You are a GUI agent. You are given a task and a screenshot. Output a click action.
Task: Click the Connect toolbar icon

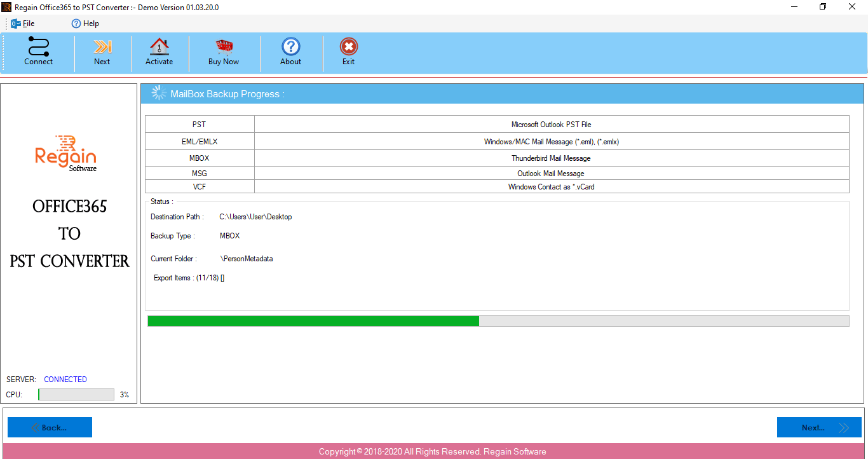point(38,47)
